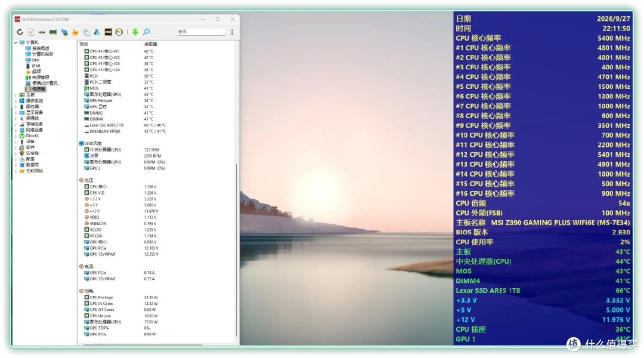
Task: Select 电源管理 in the tree
Action: pyautogui.click(x=41, y=78)
